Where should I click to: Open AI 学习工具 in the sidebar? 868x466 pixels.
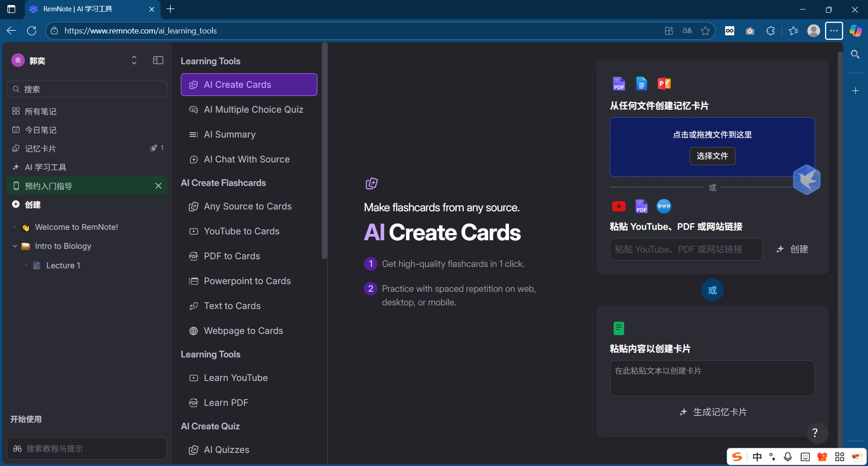click(87, 167)
